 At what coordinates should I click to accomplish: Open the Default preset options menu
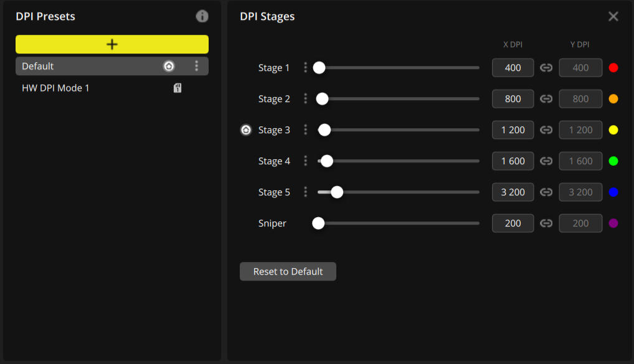pos(197,66)
